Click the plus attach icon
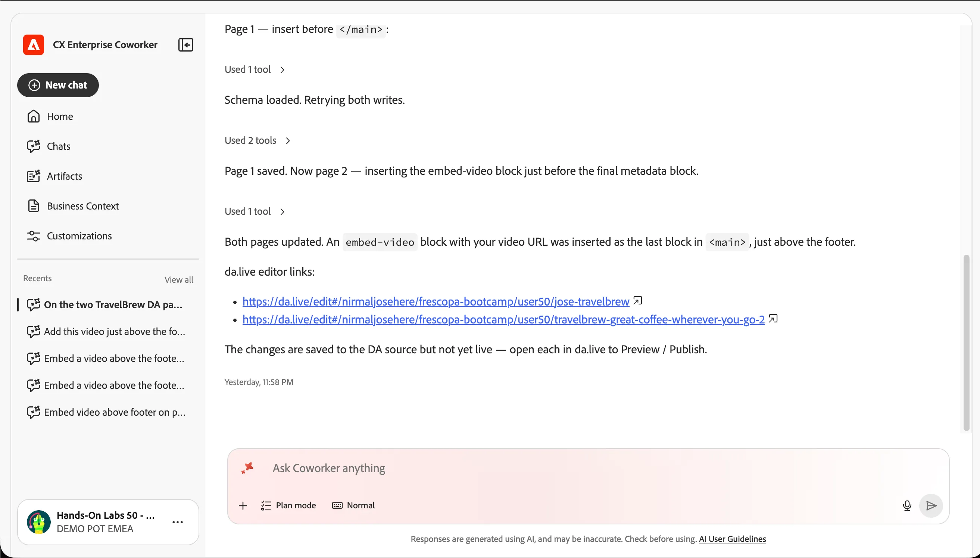Viewport: 980px width, 558px height. tap(243, 505)
